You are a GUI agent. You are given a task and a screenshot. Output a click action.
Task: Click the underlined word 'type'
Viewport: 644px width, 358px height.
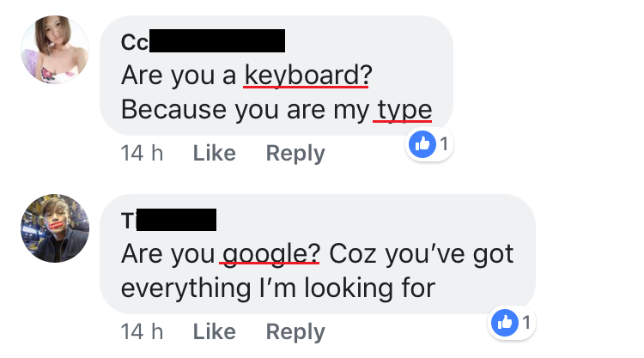click(403, 110)
